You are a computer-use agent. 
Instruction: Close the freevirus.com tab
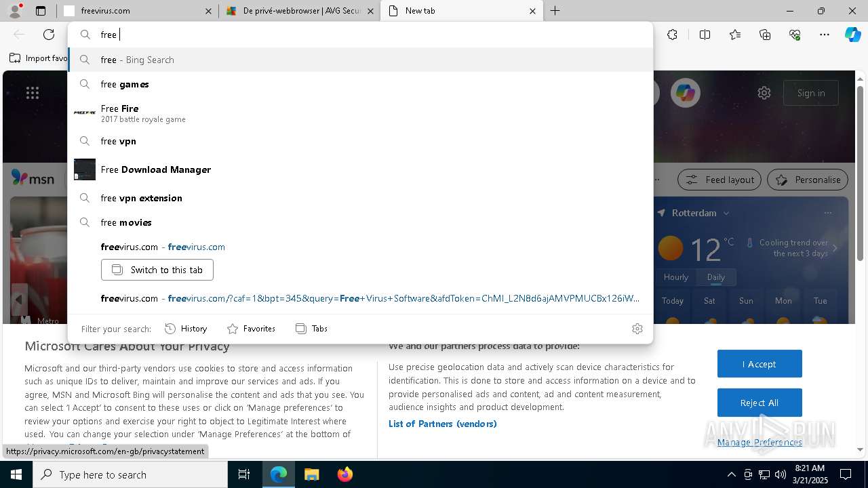(x=208, y=11)
